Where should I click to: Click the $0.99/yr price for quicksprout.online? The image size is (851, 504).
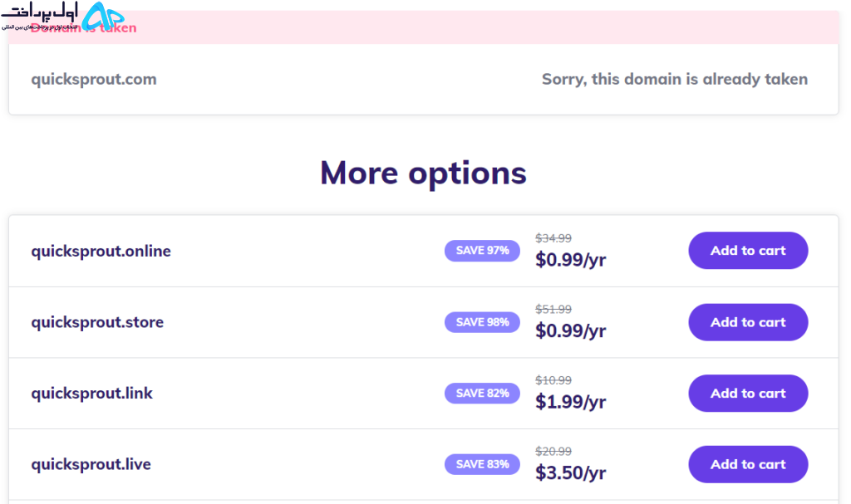pyautogui.click(x=570, y=260)
